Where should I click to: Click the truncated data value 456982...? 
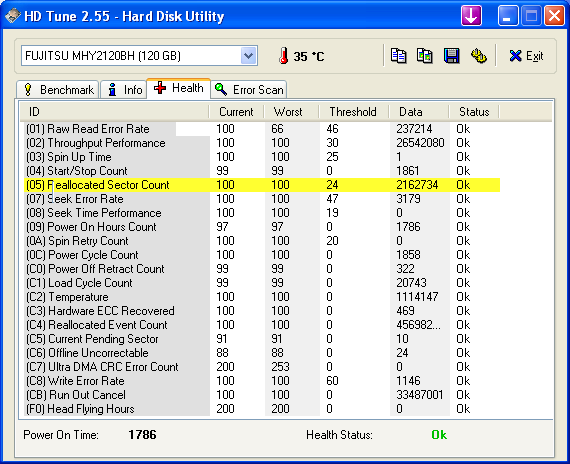click(418, 325)
